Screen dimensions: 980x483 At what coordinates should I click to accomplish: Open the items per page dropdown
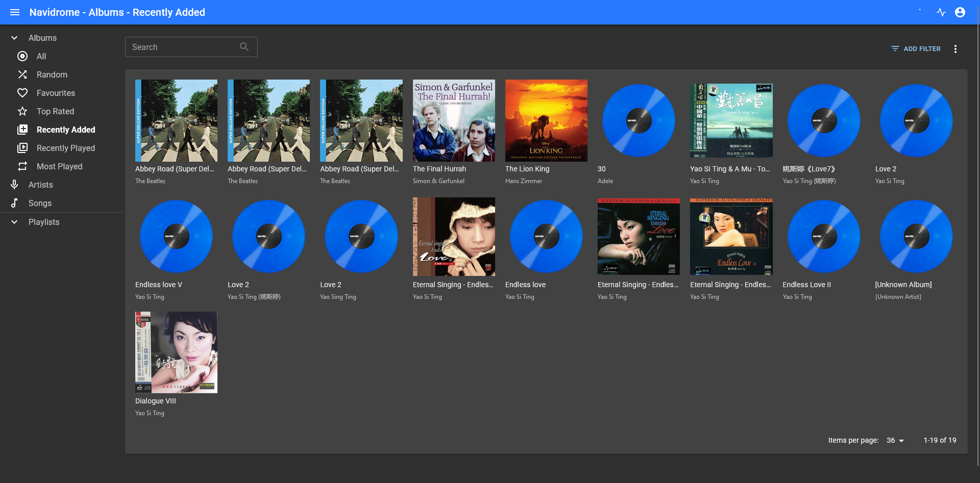pos(896,440)
